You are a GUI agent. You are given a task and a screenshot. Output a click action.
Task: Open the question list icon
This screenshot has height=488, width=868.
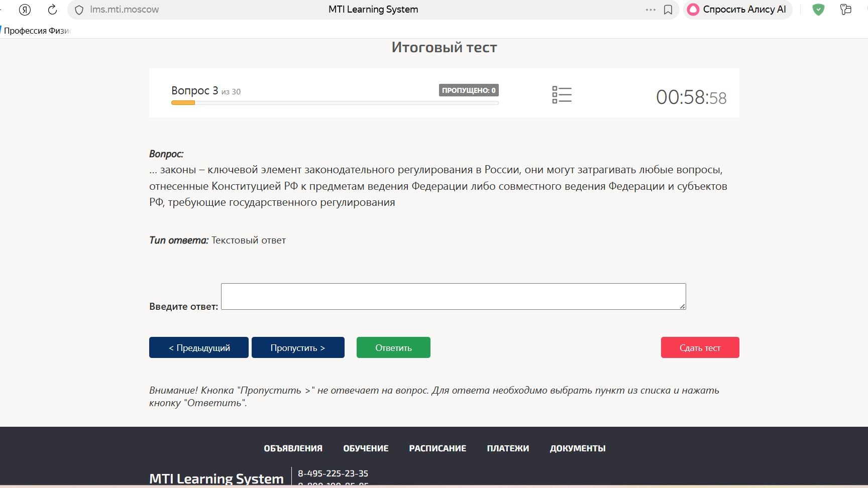coord(562,94)
